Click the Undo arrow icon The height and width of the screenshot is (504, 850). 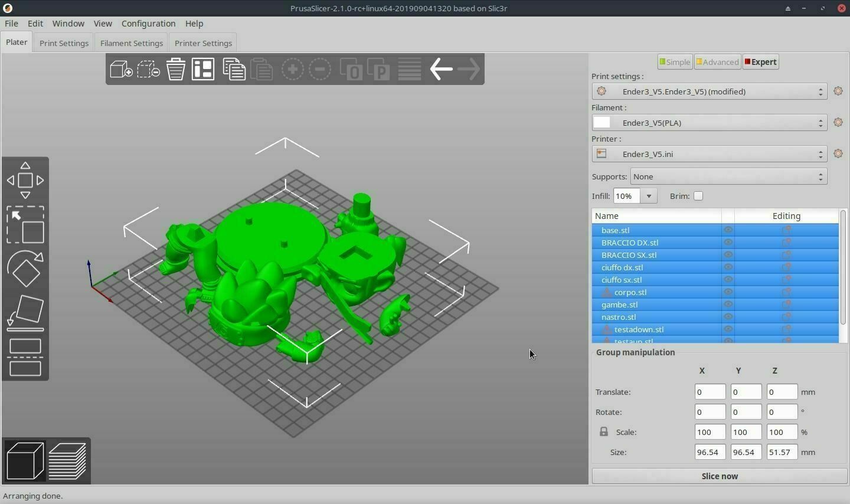441,69
